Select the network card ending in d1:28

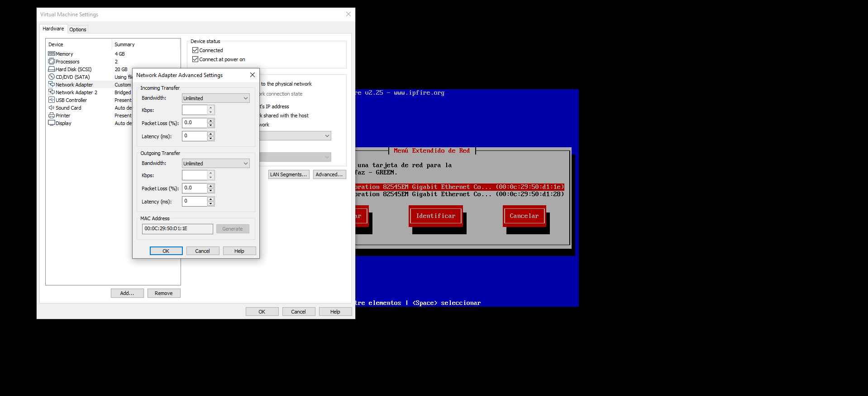pyautogui.click(x=460, y=194)
